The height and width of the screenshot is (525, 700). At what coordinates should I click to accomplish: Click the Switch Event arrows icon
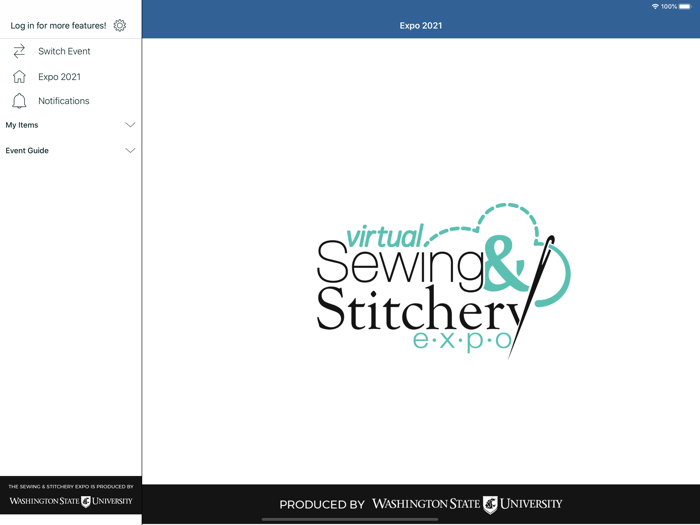coord(19,51)
